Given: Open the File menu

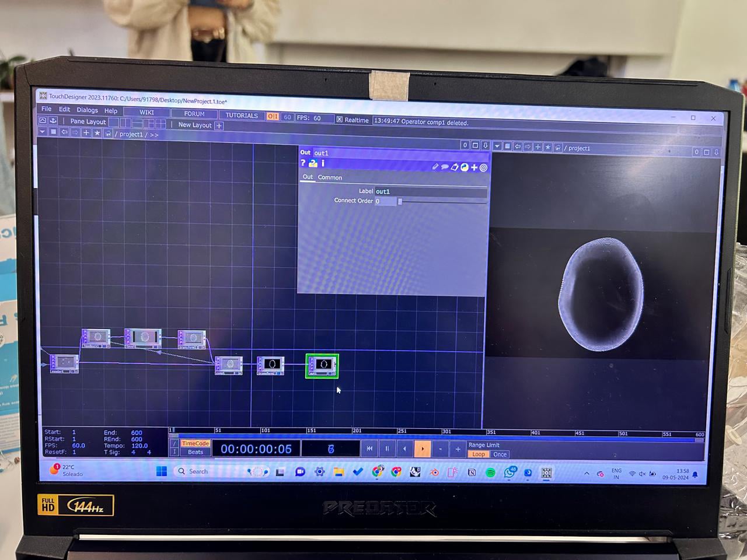Looking at the screenshot, I should click(x=46, y=109).
